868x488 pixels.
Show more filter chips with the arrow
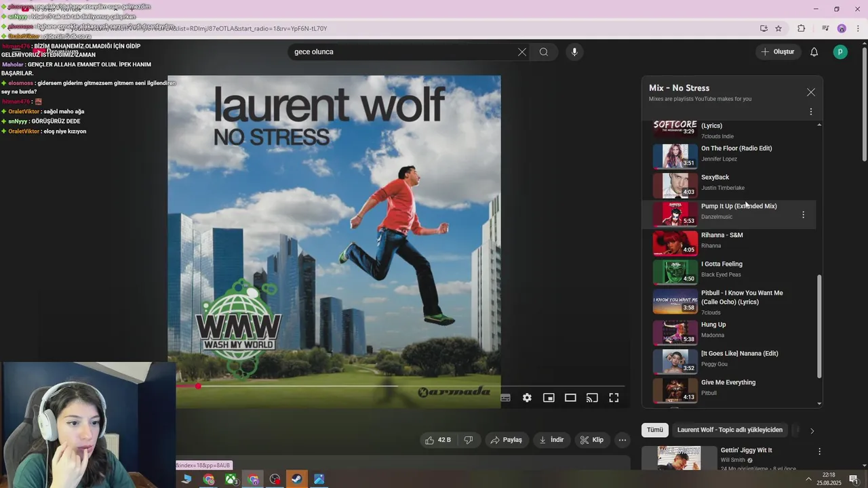click(x=812, y=430)
